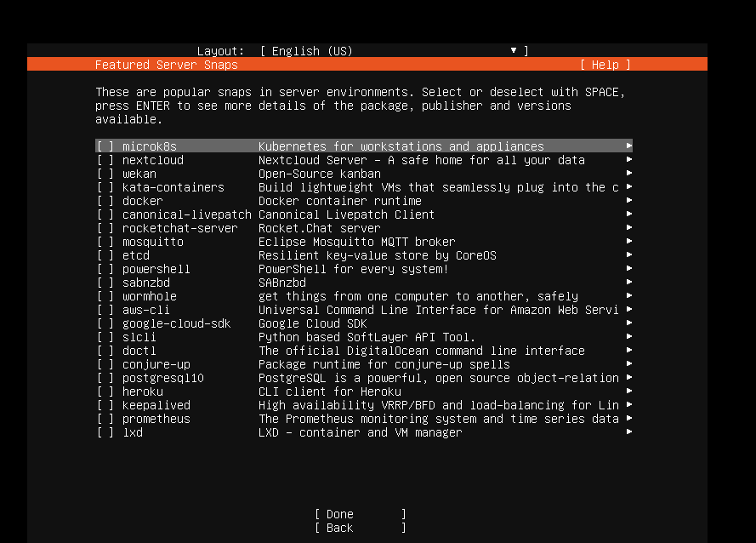Click 'LXD - container and VM manager' description
This screenshot has width=756, height=543.
tap(361, 432)
